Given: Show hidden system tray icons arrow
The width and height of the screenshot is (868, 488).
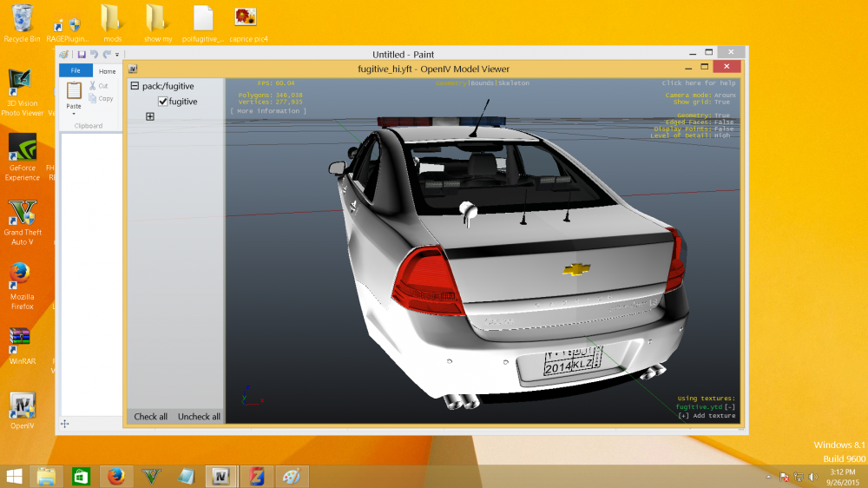Looking at the screenshot, I should pyautogui.click(x=768, y=477).
